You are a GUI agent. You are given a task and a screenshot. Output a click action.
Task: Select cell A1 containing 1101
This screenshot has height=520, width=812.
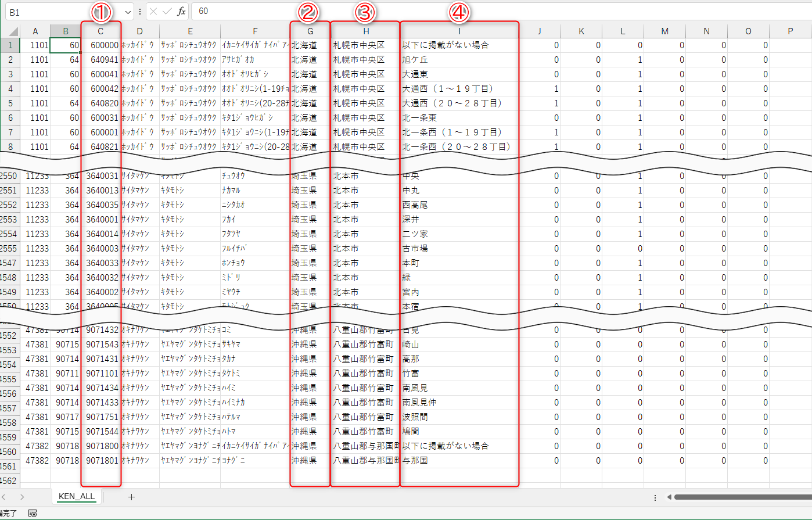[35, 45]
